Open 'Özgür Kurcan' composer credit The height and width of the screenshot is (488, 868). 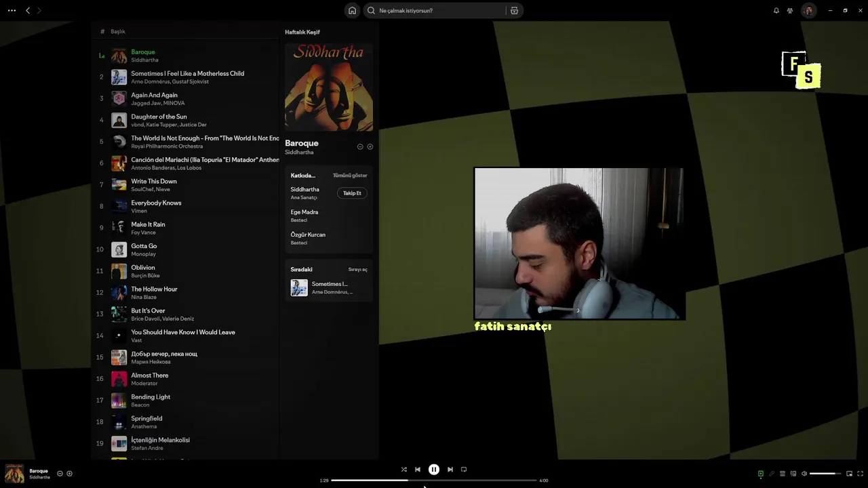point(308,235)
